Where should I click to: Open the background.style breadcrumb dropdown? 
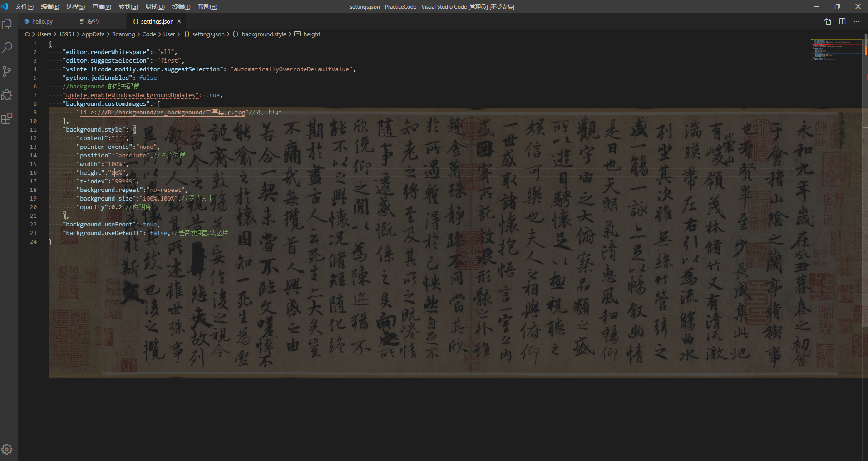point(263,34)
